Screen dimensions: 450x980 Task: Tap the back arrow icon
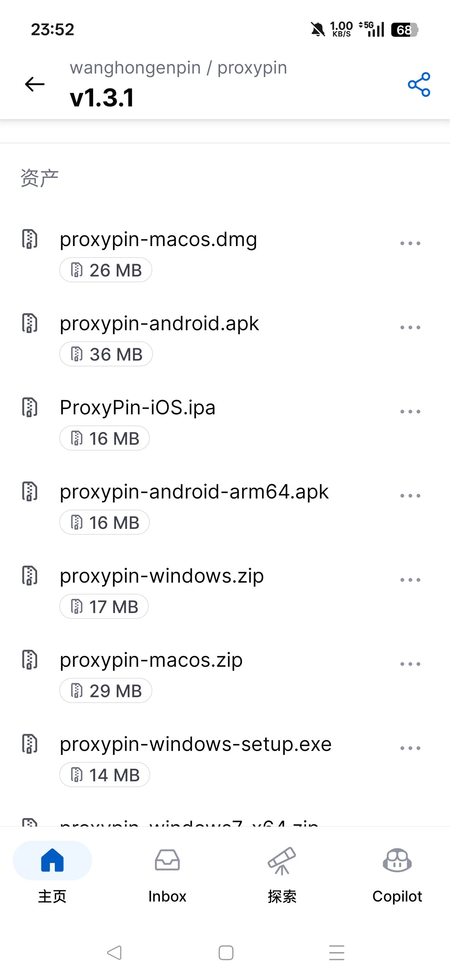click(35, 84)
